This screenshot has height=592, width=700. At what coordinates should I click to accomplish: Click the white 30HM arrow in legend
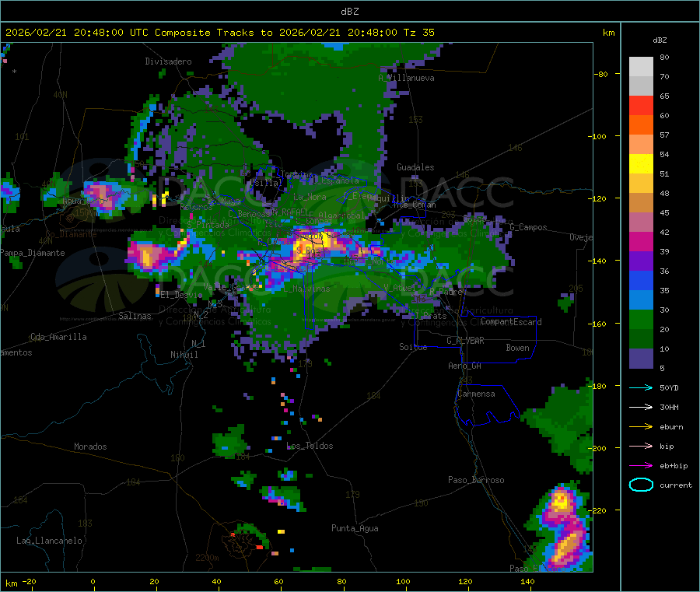tap(641, 407)
